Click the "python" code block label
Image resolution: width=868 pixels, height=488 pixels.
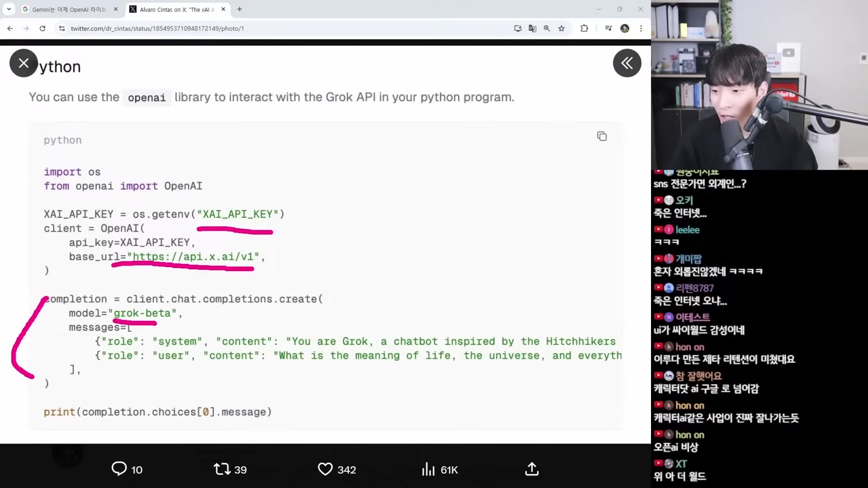[63, 140]
